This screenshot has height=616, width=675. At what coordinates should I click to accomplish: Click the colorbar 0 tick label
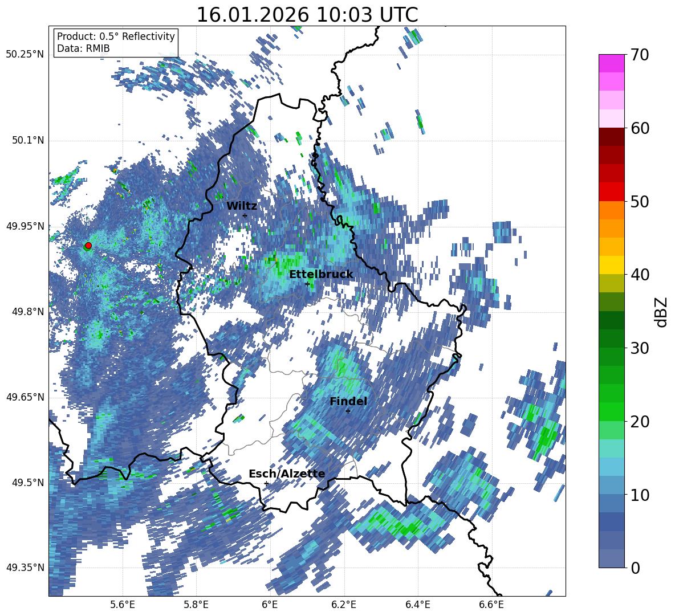pyautogui.click(x=635, y=568)
